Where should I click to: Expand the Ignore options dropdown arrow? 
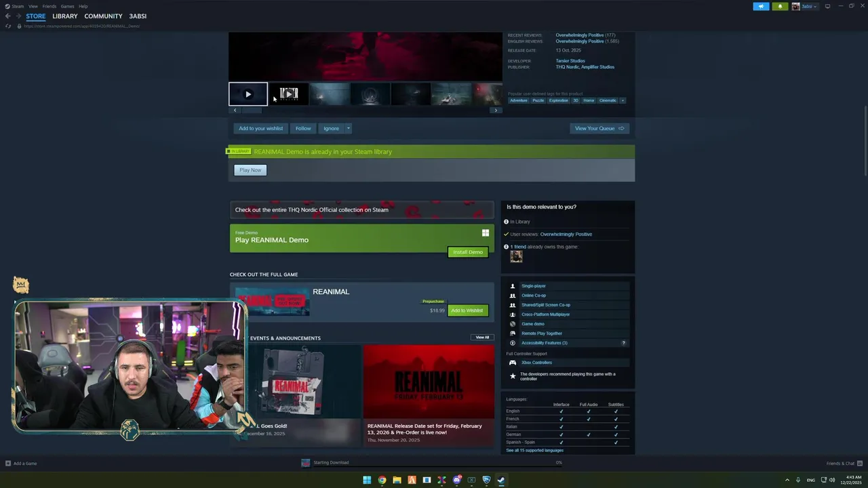tap(349, 128)
